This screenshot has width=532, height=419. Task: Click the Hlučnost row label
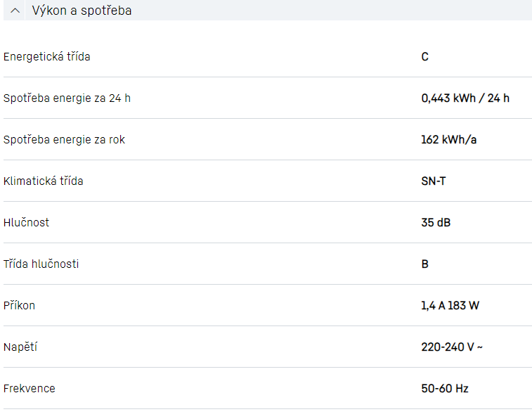[26, 222]
